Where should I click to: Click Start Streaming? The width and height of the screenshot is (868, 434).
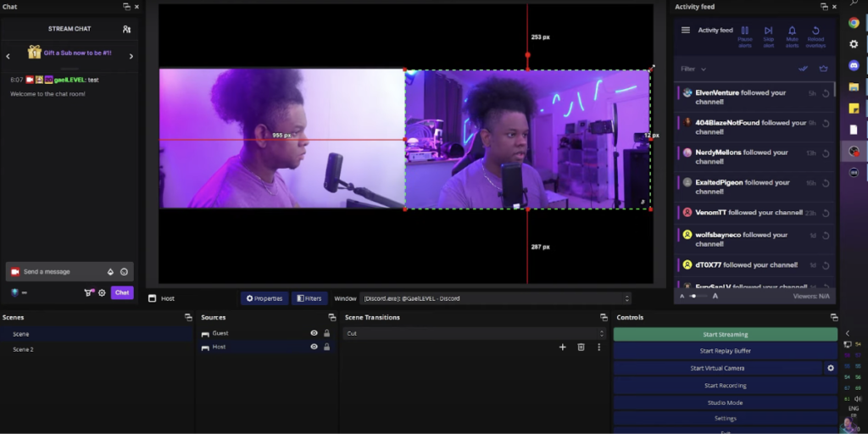[x=726, y=334]
